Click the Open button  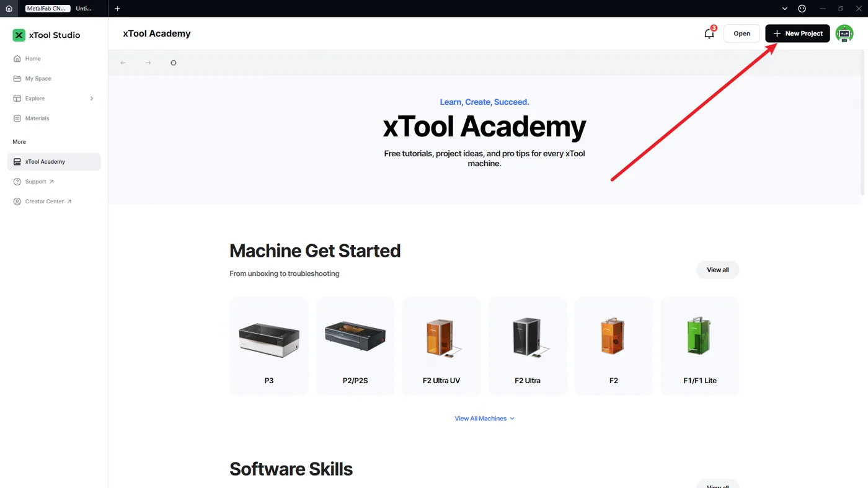click(x=742, y=33)
